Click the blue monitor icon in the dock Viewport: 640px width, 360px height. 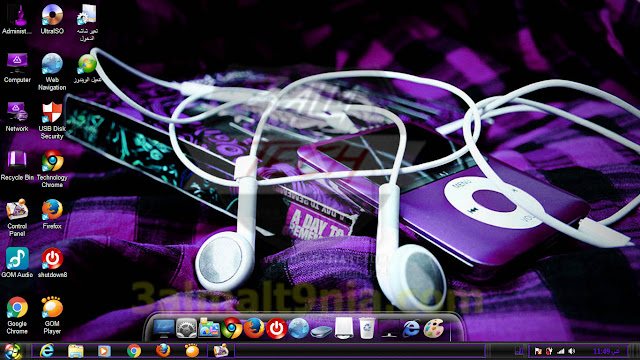pos(164,328)
